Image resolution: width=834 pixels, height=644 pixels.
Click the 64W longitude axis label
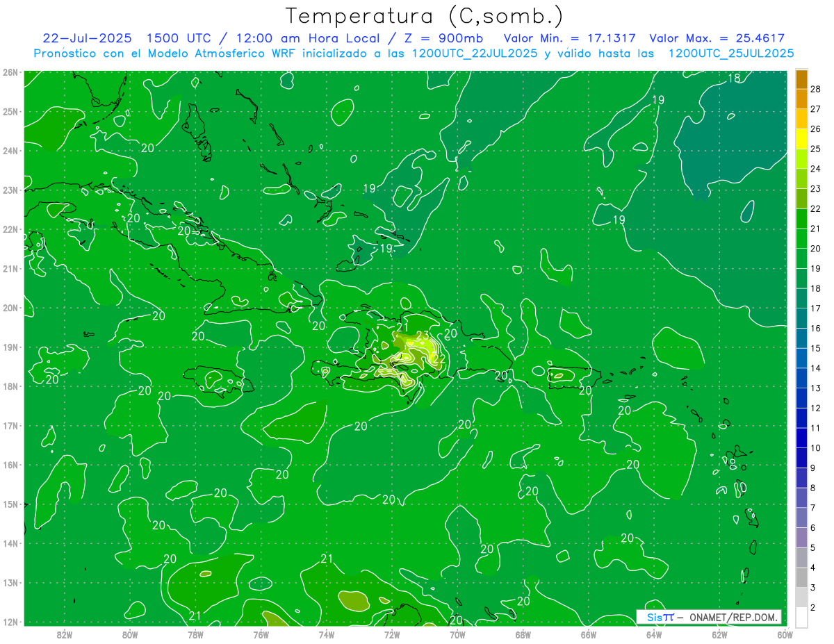click(x=654, y=634)
